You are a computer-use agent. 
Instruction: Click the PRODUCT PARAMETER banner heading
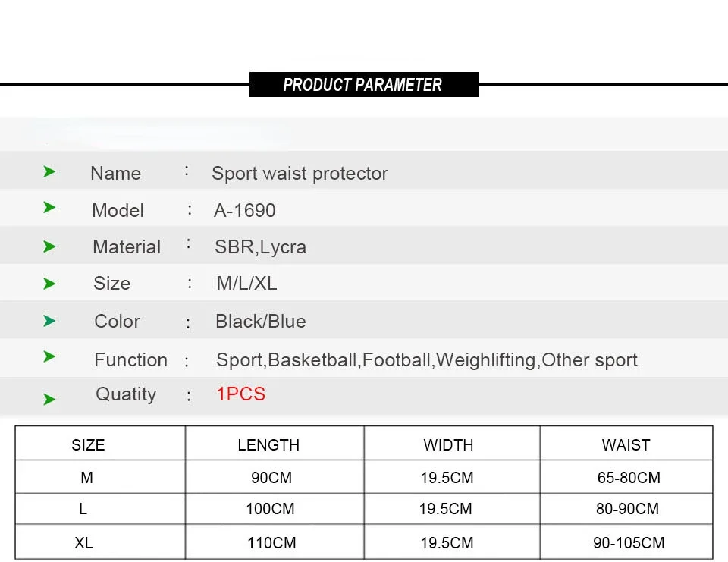point(364,84)
